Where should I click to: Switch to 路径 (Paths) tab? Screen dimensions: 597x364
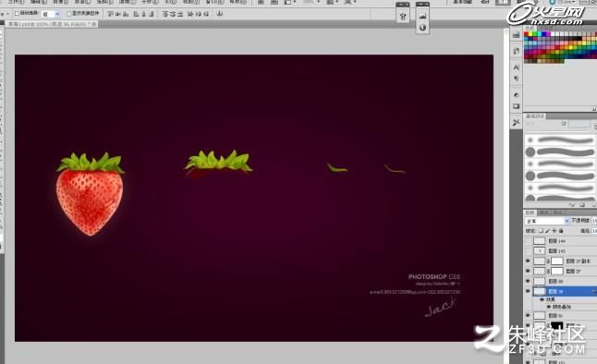(x=557, y=212)
